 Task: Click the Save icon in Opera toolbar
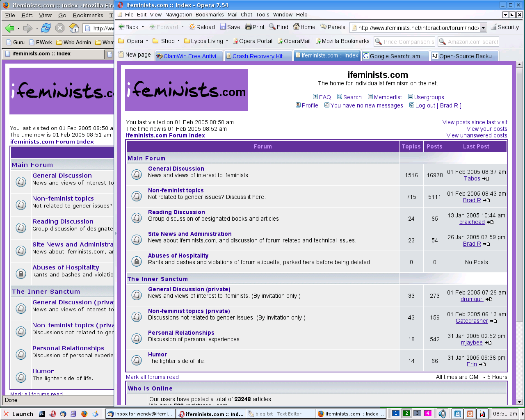[x=230, y=27]
